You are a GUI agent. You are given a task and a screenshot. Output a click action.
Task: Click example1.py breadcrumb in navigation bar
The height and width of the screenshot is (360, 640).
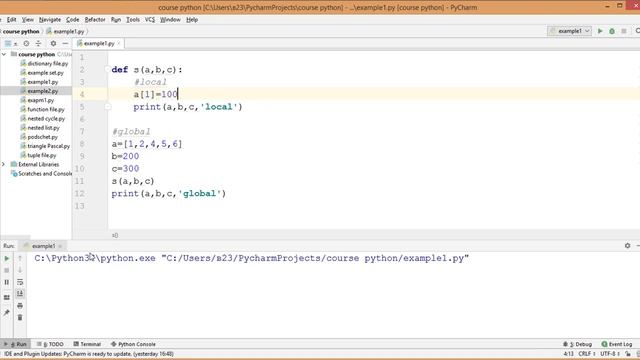[65, 31]
